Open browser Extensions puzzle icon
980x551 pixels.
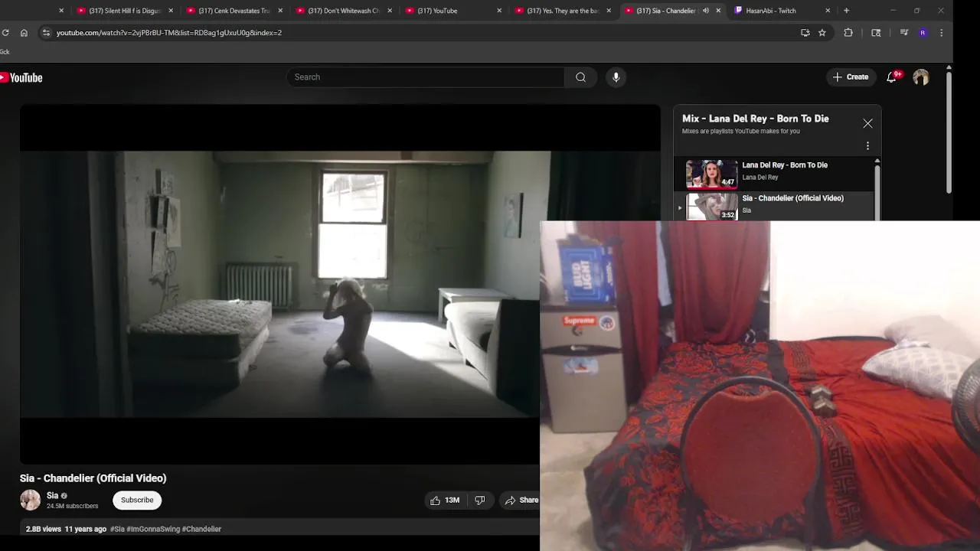(x=848, y=33)
